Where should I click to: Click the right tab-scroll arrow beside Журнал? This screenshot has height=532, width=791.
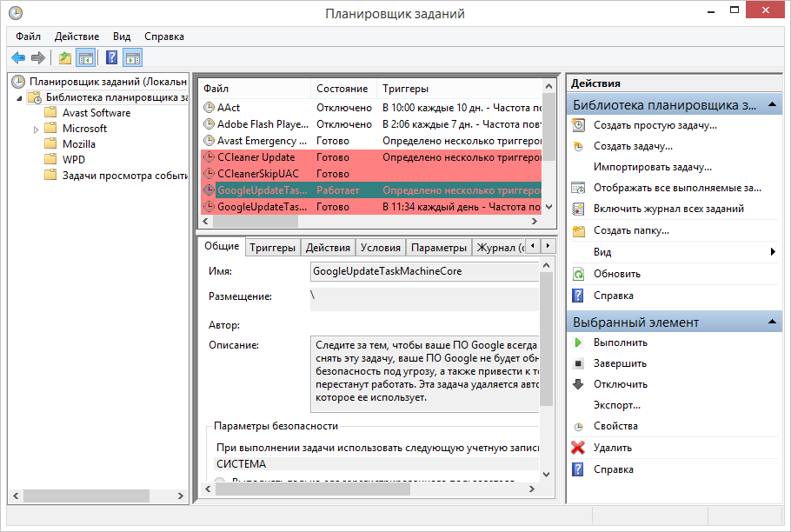tap(548, 246)
